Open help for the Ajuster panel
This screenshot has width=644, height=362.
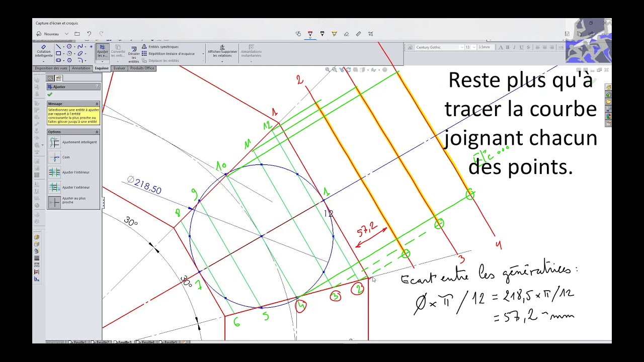[x=97, y=87]
